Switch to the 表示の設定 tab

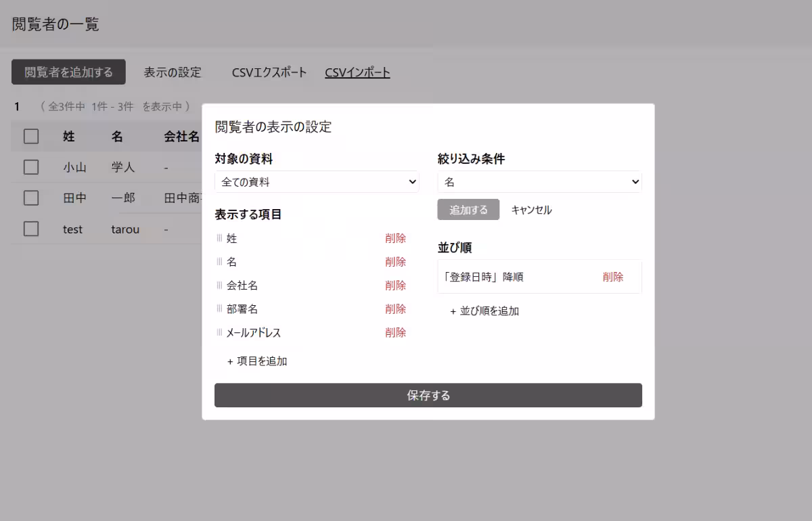171,72
